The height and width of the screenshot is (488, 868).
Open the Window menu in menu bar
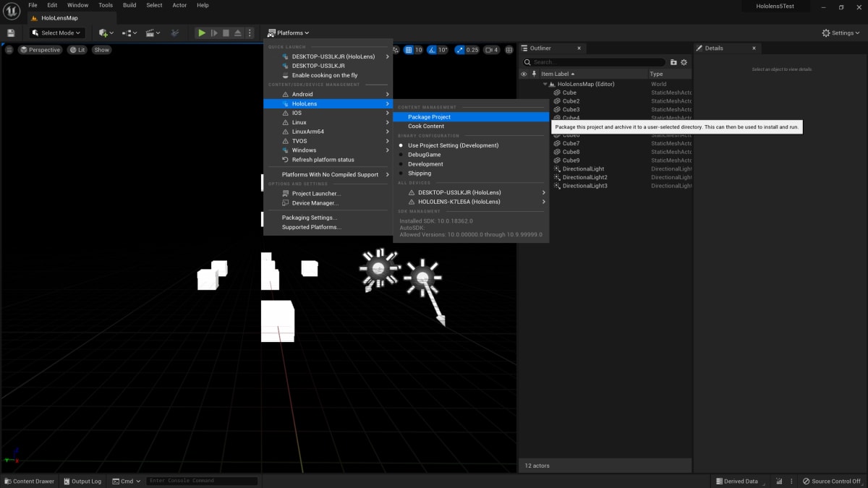click(x=77, y=5)
